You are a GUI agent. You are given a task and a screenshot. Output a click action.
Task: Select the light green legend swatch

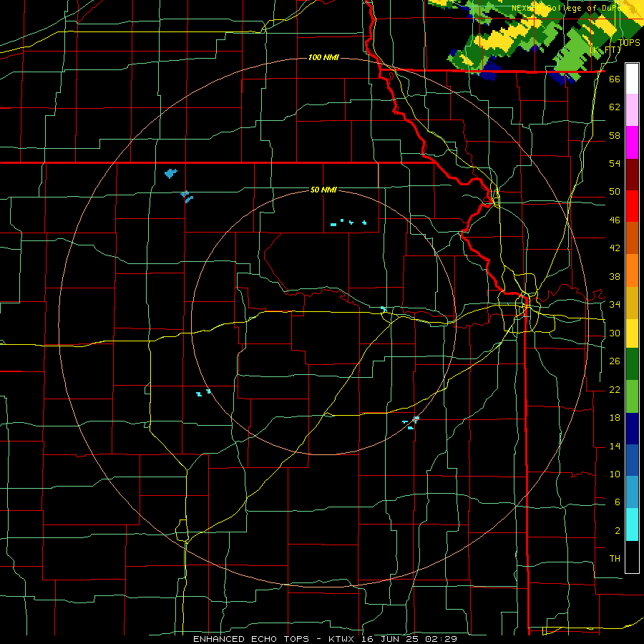point(632,396)
